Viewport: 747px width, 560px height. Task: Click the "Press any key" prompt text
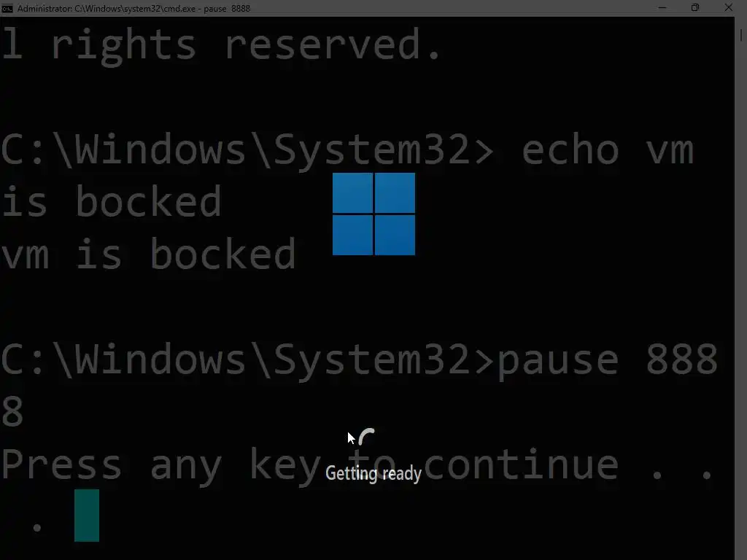click(x=161, y=465)
